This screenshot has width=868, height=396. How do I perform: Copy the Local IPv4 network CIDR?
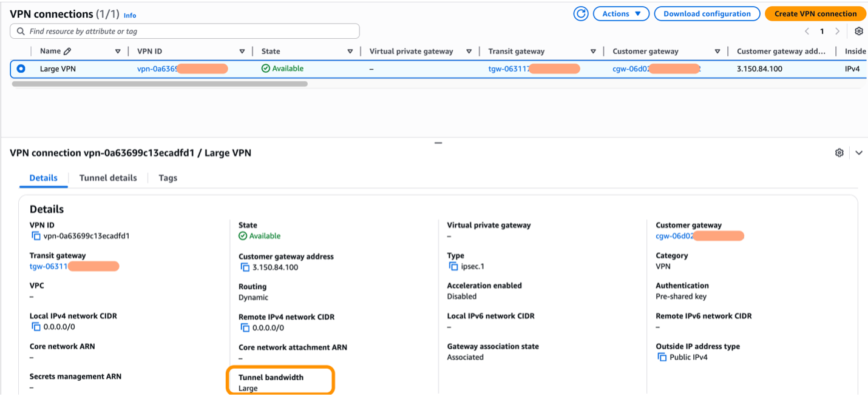coord(36,327)
